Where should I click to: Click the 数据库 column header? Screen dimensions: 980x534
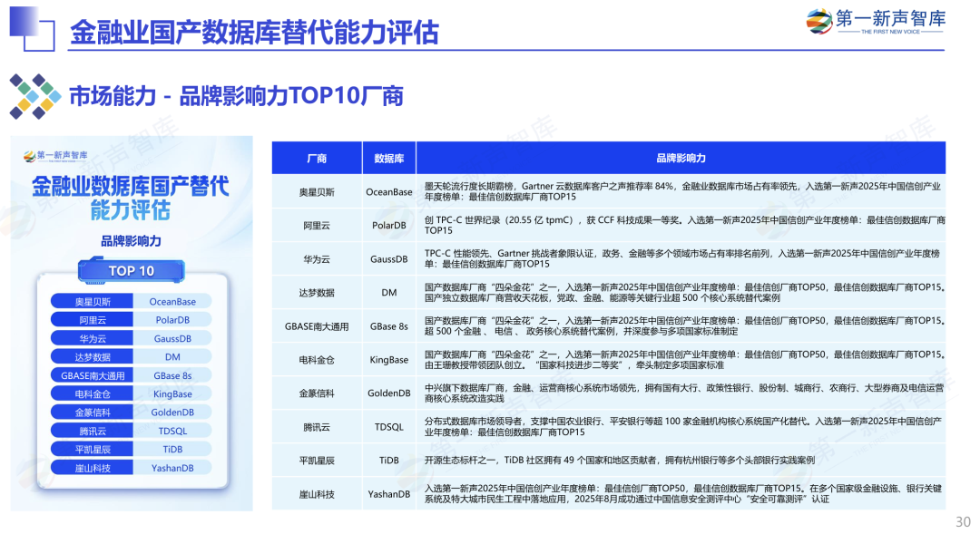(x=387, y=156)
